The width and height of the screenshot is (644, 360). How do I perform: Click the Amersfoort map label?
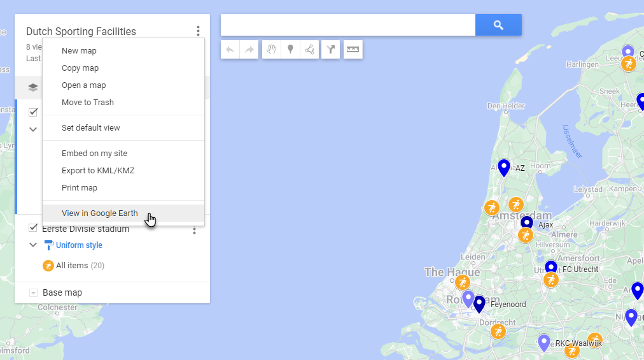click(578, 258)
